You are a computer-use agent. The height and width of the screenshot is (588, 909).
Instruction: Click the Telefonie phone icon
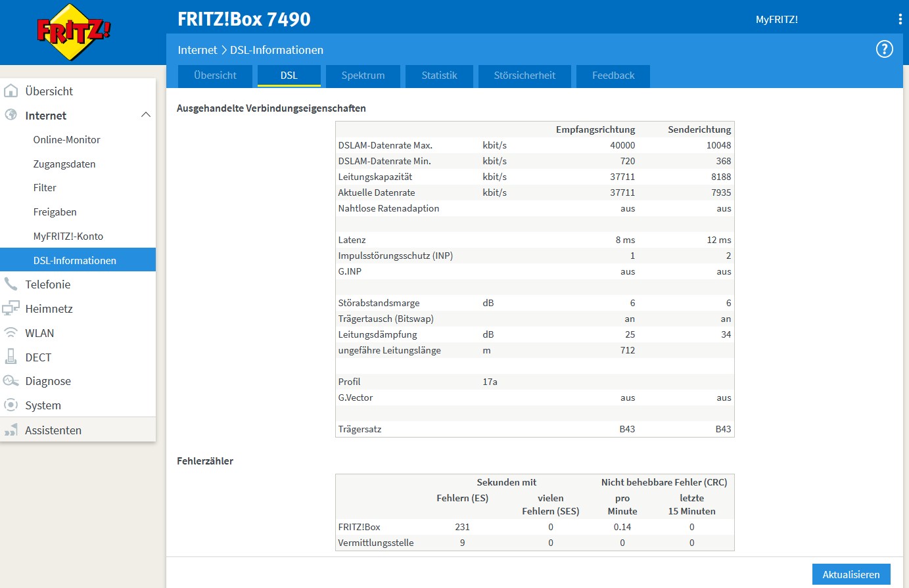11,284
